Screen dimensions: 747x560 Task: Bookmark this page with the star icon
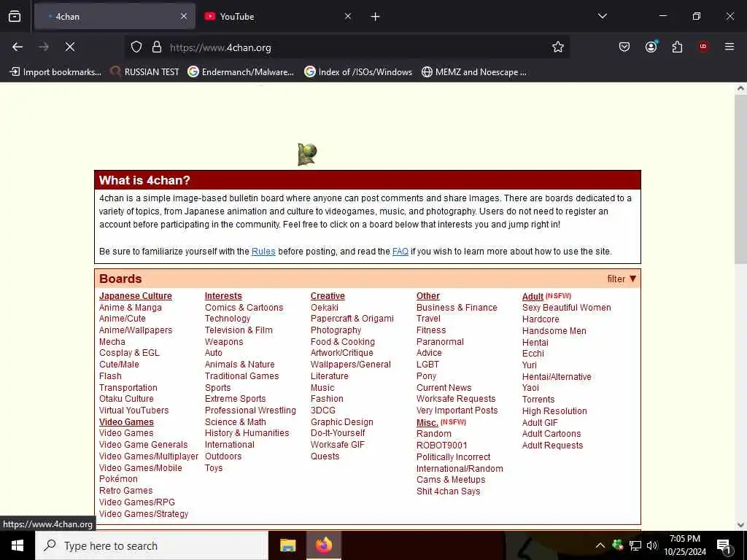(558, 47)
